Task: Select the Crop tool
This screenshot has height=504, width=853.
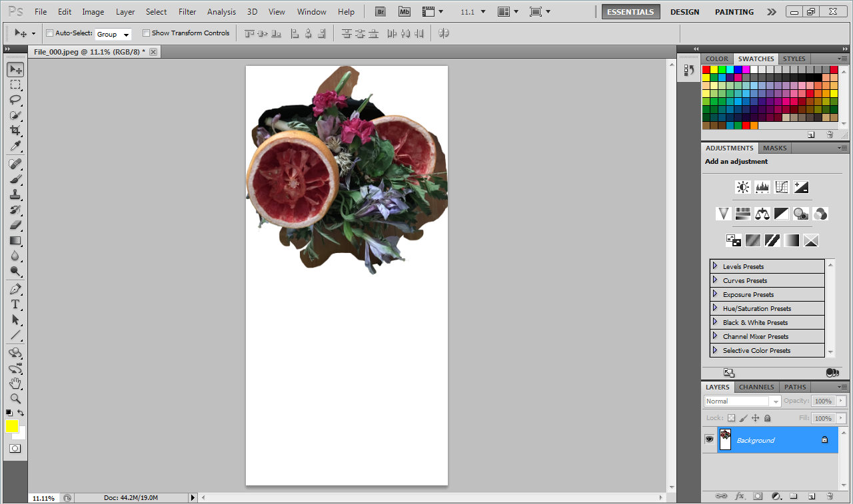Action: [15, 130]
